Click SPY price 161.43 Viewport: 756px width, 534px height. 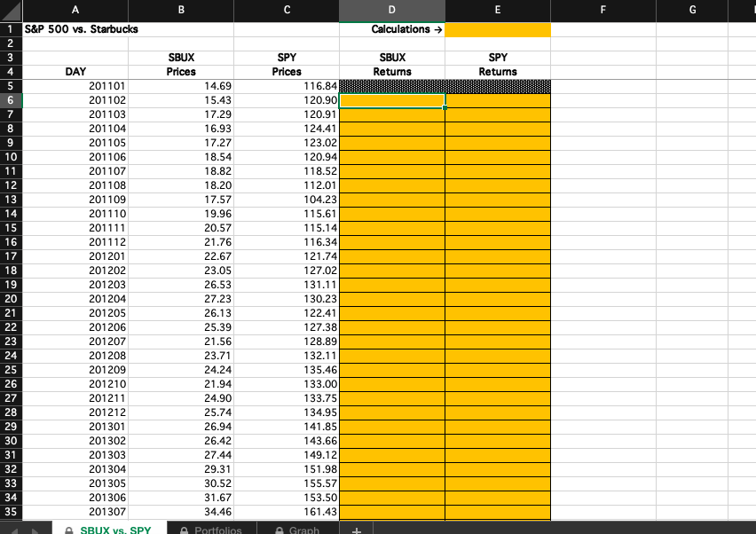click(287, 512)
